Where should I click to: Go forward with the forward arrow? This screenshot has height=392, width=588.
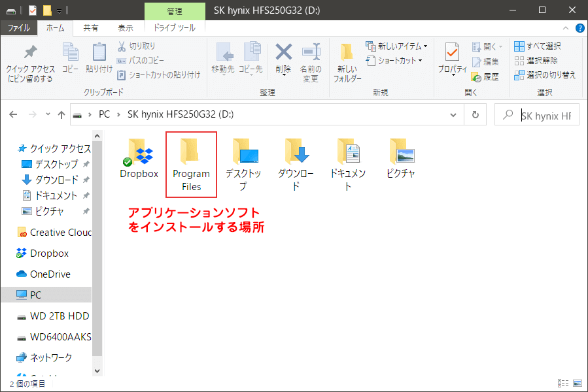click(x=33, y=114)
